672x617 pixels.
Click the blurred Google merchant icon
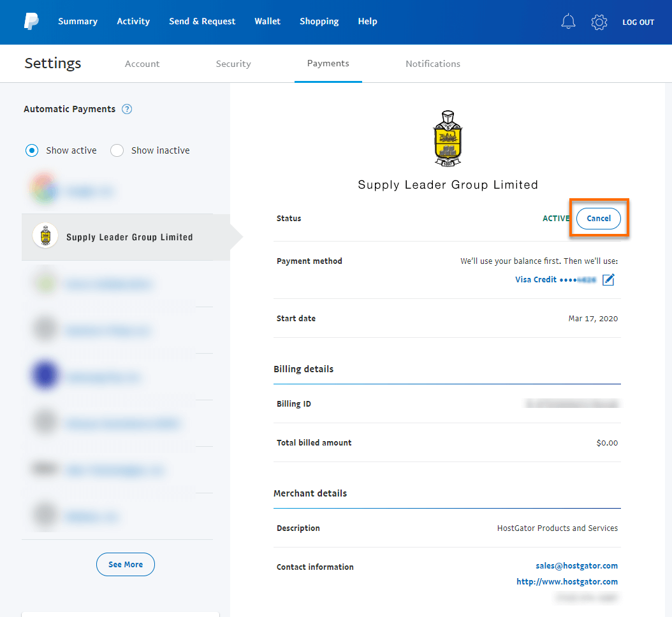coord(45,190)
